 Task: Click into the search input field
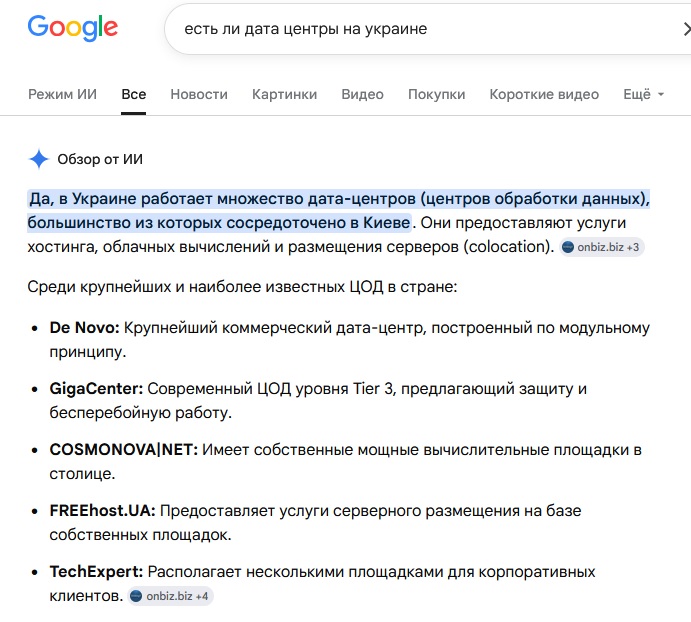tap(423, 29)
